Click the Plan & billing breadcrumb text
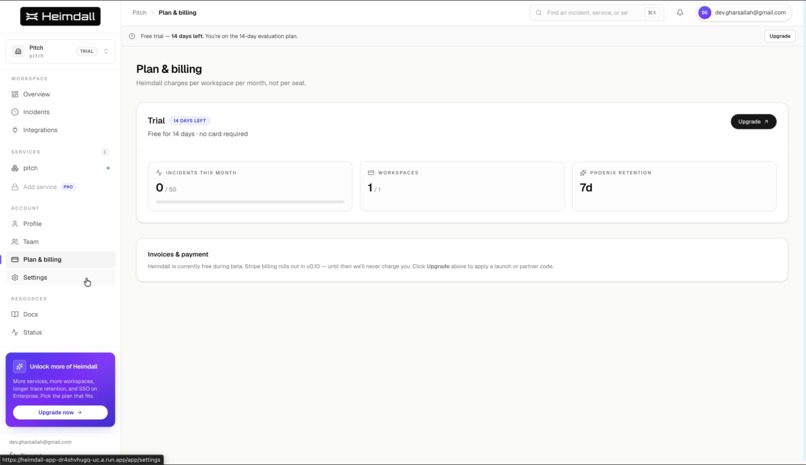The width and height of the screenshot is (806, 465). pos(177,13)
